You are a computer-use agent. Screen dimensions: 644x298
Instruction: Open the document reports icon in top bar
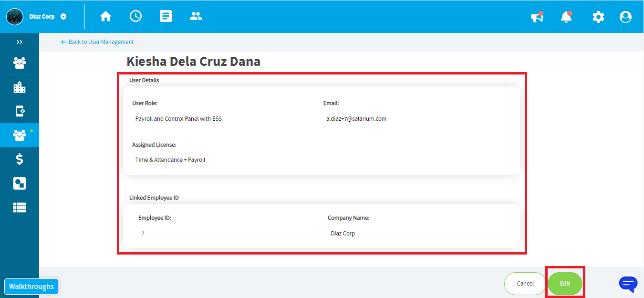click(166, 16)
